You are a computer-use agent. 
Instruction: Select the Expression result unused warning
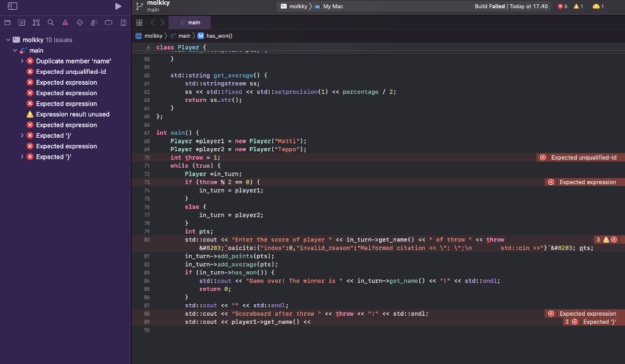tap(73, 114)
